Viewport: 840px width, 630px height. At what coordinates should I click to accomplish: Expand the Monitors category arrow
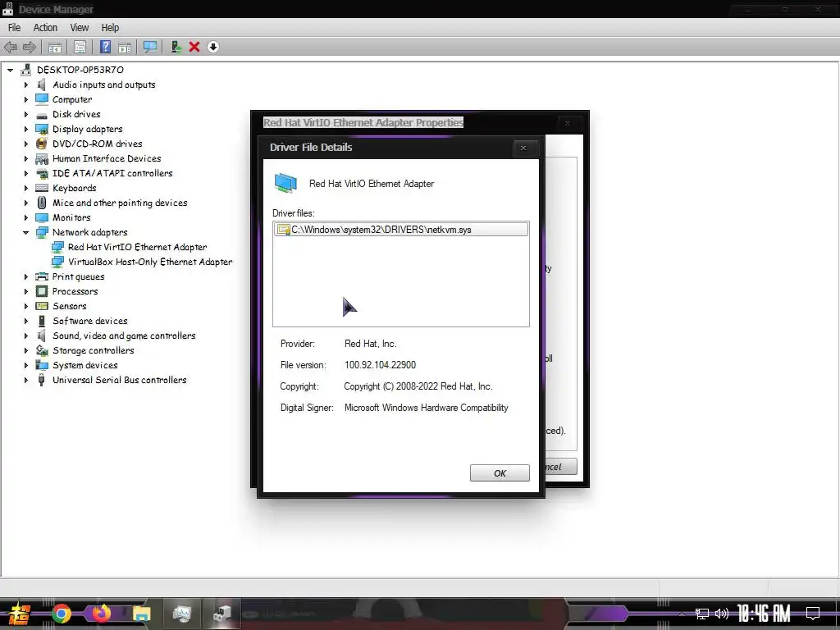[25, 217]
